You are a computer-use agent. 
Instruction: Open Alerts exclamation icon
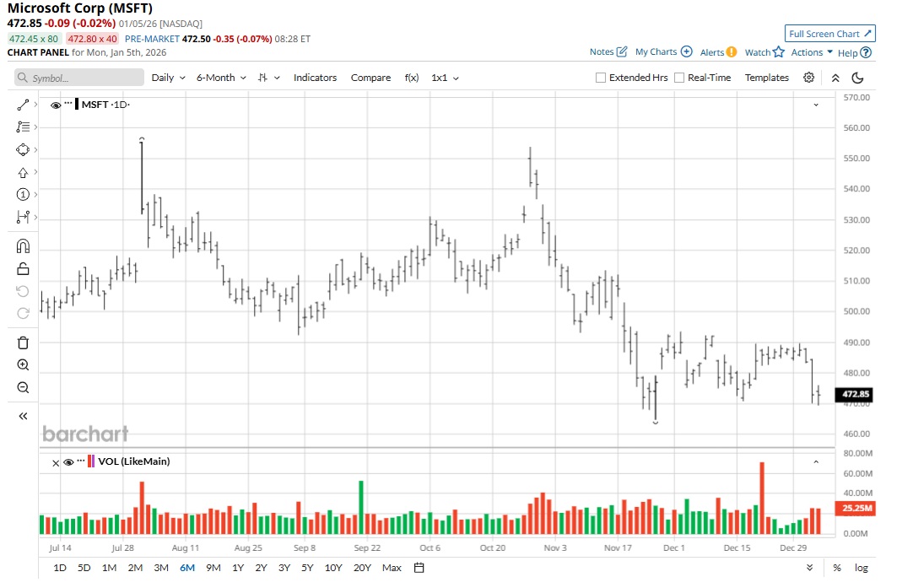point(732,51)
